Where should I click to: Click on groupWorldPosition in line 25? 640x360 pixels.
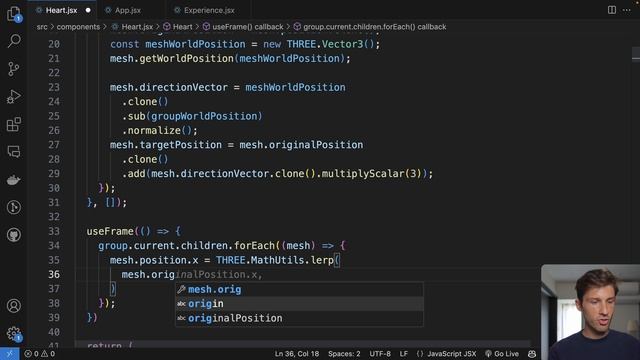(x=204, y=116)
